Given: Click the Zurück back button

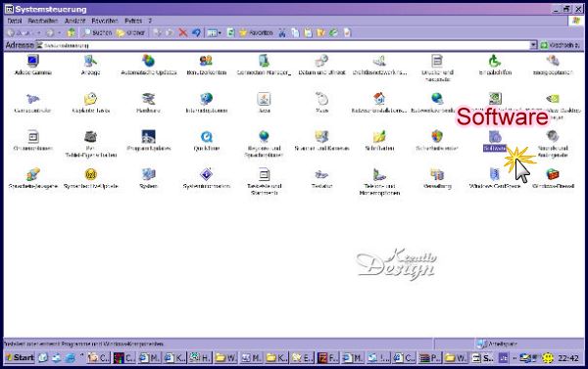Looking at the screenshot, I should (x=20, y=33).
